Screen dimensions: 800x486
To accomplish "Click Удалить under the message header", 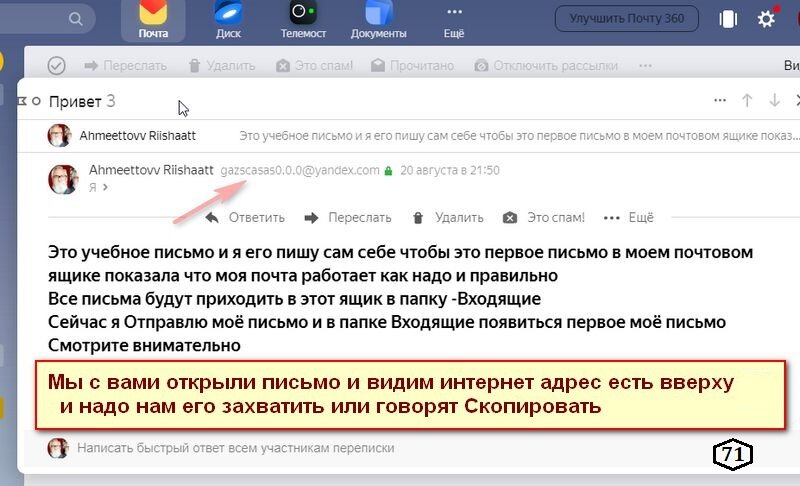I will point(447,218).
